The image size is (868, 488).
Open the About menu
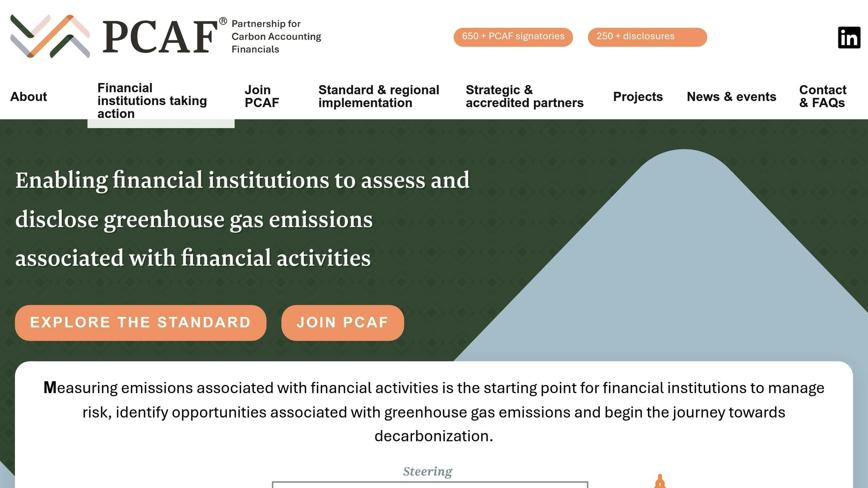(x=28, y=97)
